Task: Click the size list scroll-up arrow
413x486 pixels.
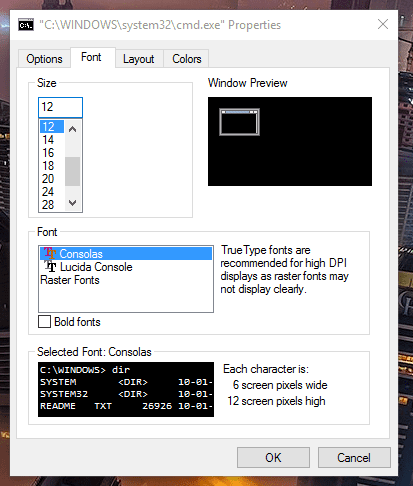Action: click(x=72, y=129)
